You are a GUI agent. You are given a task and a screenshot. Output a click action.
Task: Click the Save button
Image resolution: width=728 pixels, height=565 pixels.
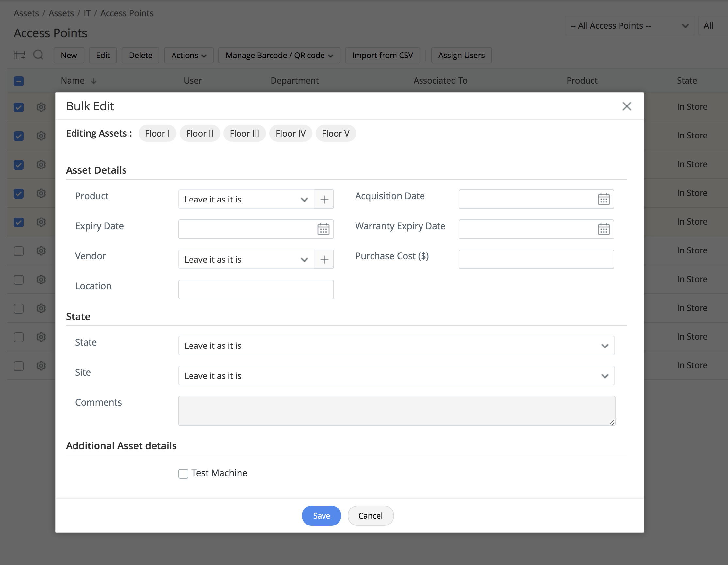(321, 515)
